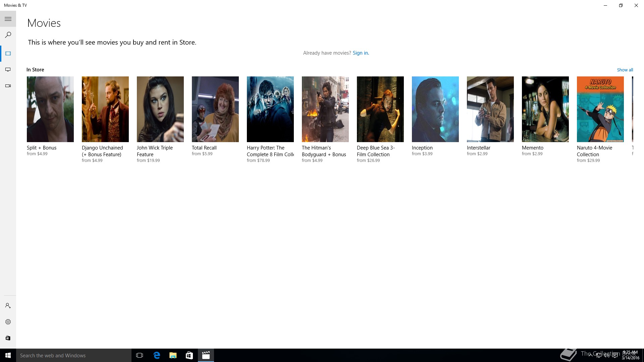Open the hamburger navigation menu
644x362 pixels.
click(8, 19)
